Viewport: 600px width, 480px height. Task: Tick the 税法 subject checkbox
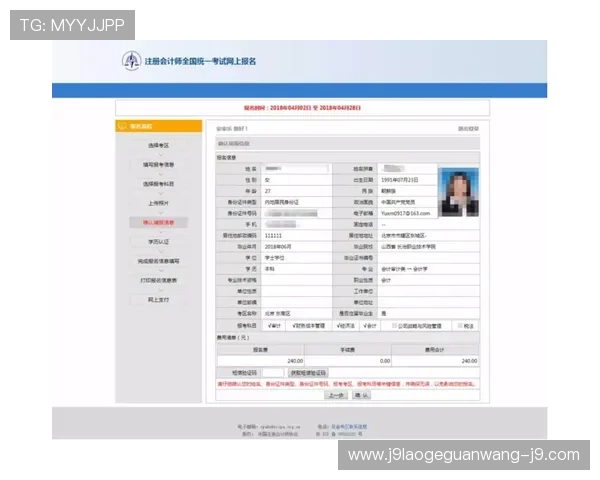(x=460, y=325)
